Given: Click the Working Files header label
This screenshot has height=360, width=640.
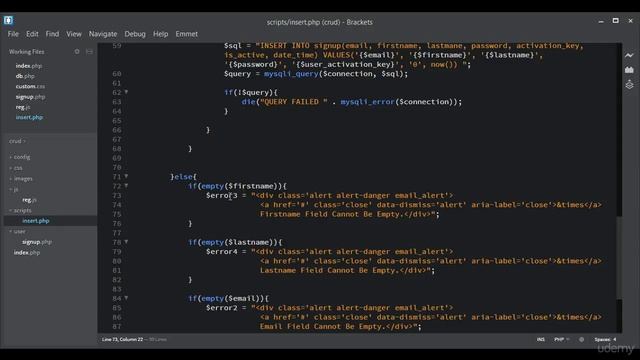Looking at the screenshot, I should point(27,52).
